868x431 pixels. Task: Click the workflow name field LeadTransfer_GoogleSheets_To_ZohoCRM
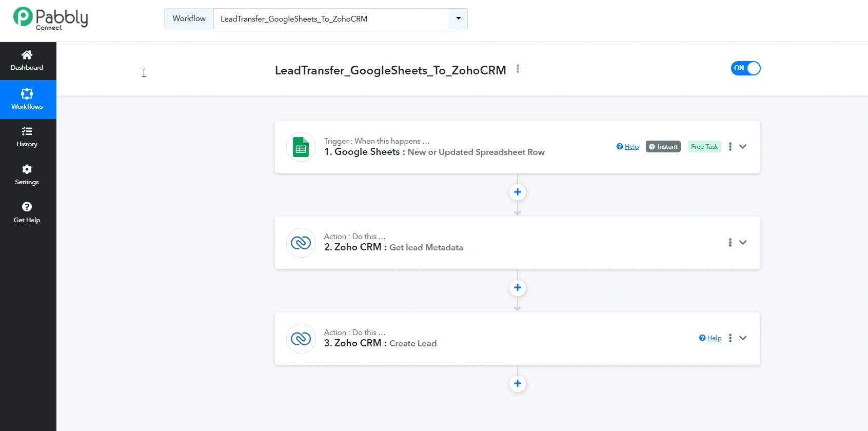pos(331,19)
